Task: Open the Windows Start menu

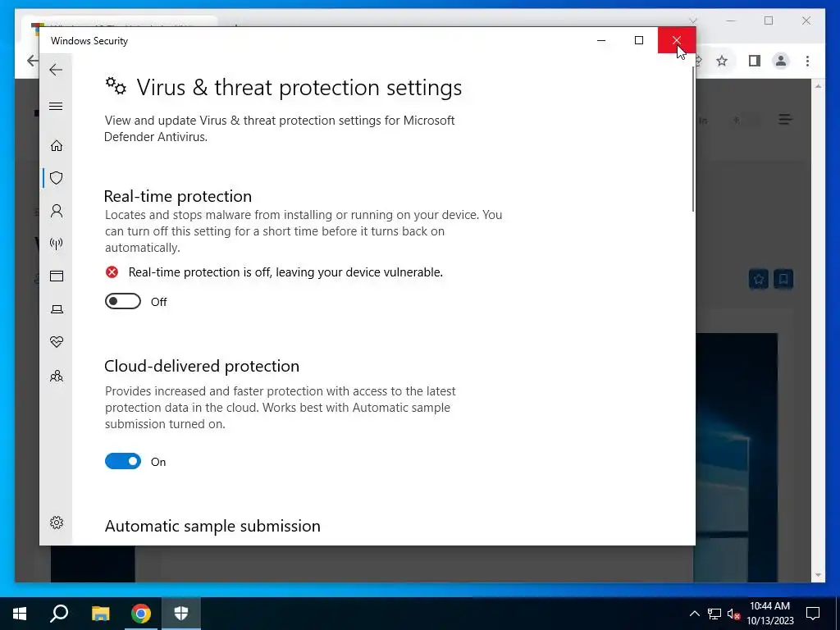Action: click(20, 614)
